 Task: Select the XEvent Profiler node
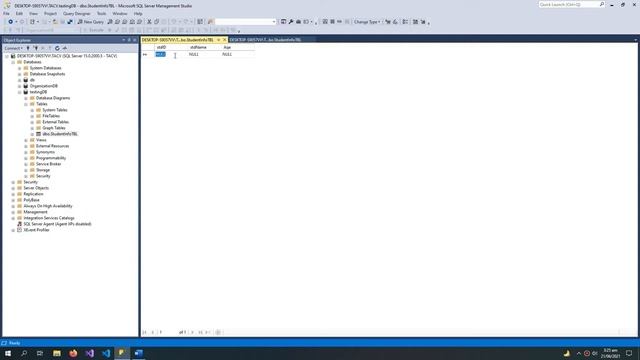36,230
